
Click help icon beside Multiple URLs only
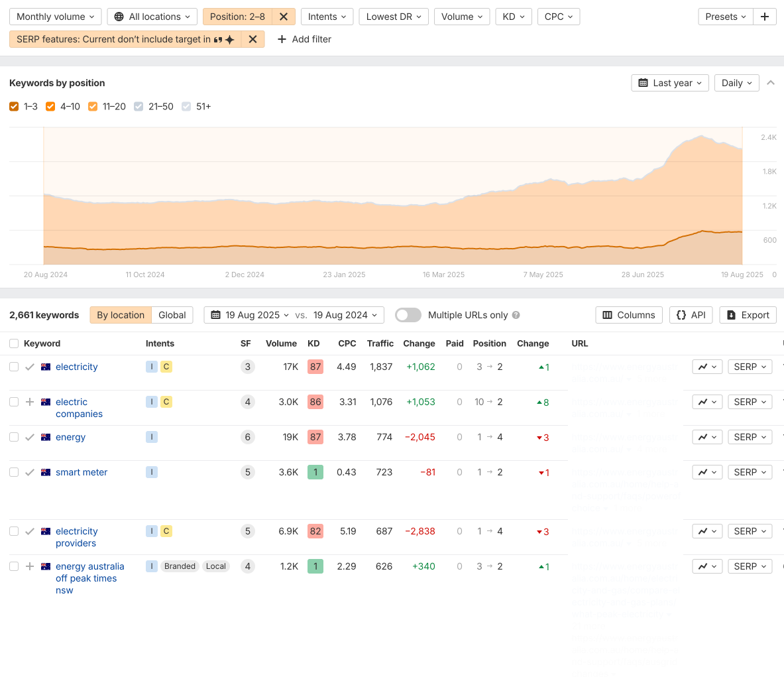tap(516, 316)
